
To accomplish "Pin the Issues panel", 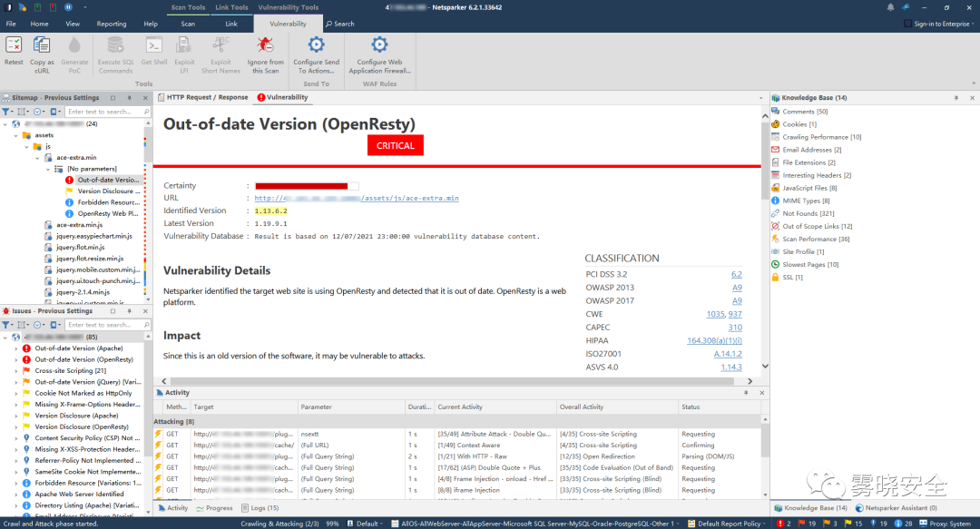I will [130, 310].
